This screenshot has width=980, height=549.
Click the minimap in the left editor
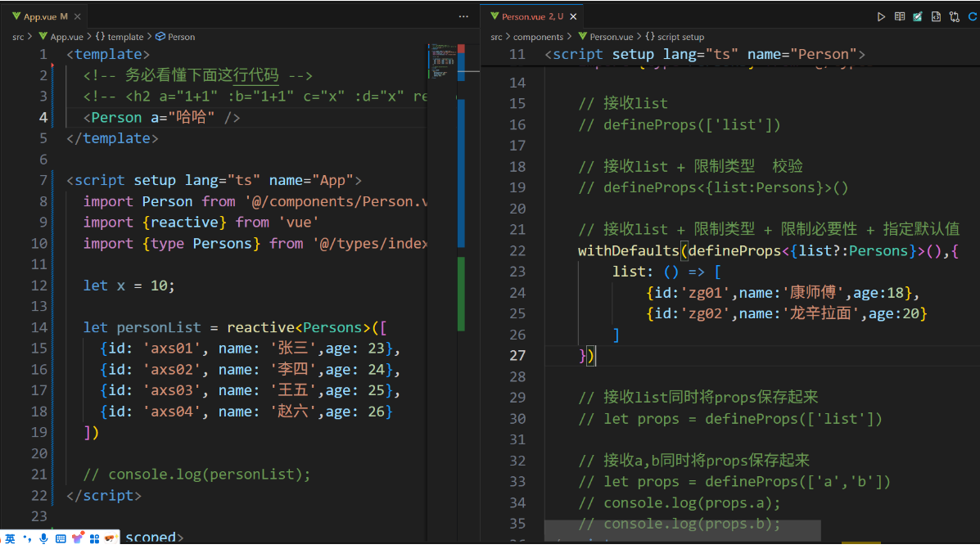[x=442, y=61]
